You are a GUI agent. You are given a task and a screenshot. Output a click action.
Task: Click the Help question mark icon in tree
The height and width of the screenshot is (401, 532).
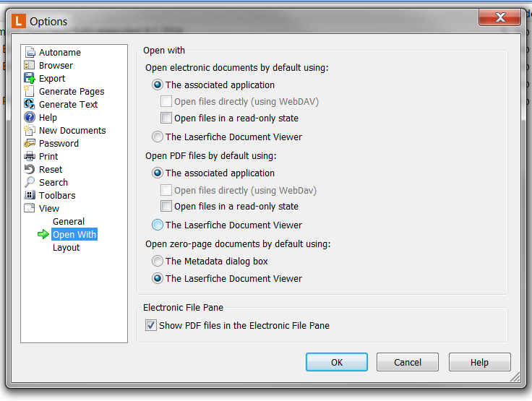pos(30,117)
